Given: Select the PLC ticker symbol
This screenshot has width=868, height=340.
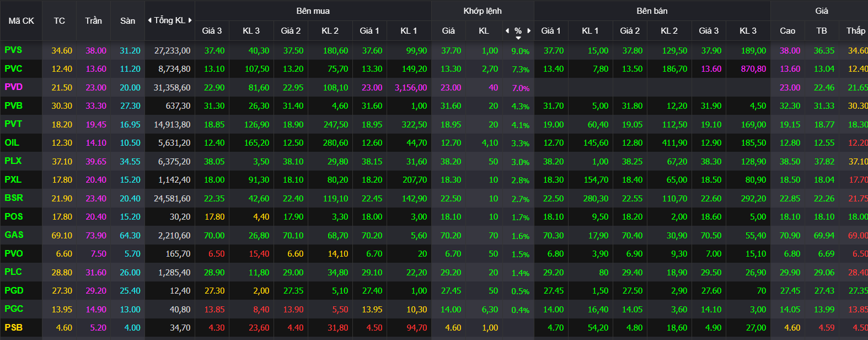Looking at the screenshot, I should pyautogui.click(x=13, y=272).
